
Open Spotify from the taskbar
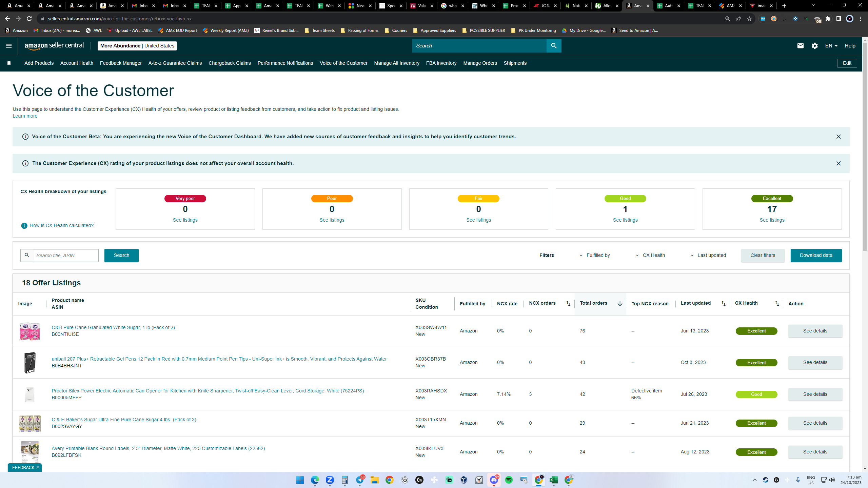pos(509,480)
